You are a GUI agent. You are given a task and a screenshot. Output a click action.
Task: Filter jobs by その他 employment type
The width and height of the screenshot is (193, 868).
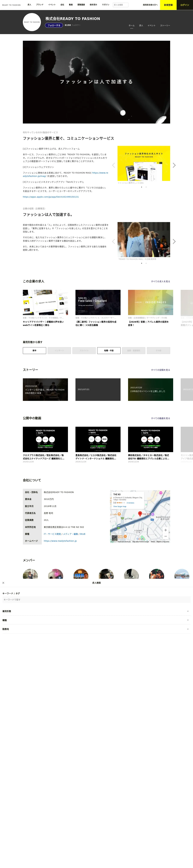pos(158,350)
